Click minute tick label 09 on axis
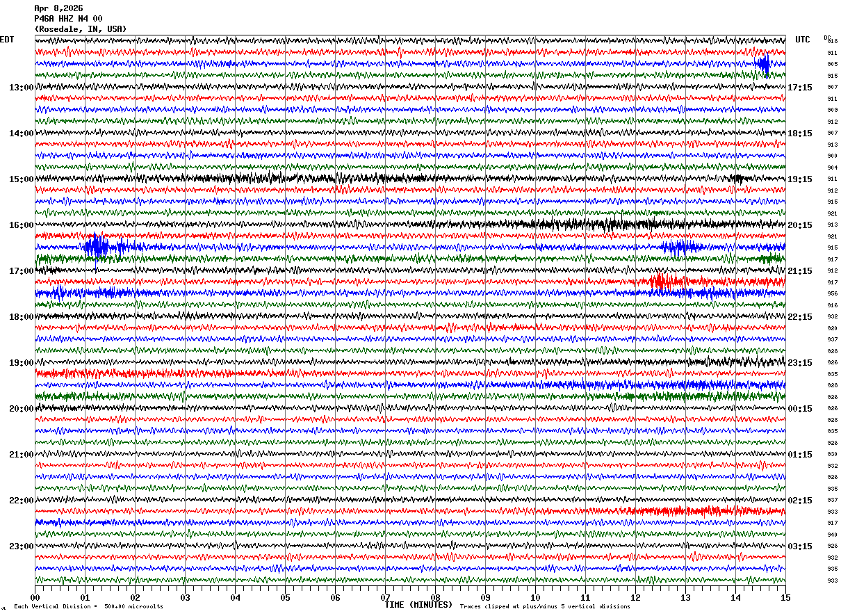Image resolution: width=841 pixels, height=616 pixels. [x=485, y=597]
